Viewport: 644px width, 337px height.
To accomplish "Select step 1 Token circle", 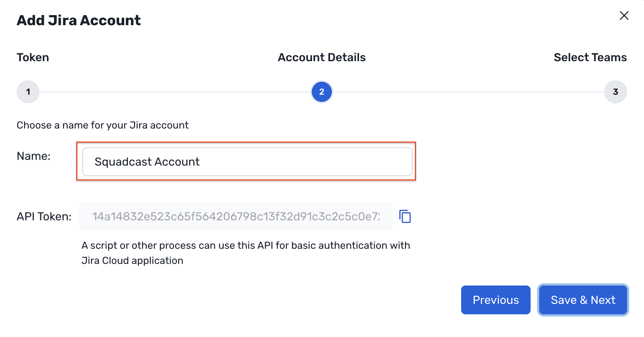I will (28, 92).
